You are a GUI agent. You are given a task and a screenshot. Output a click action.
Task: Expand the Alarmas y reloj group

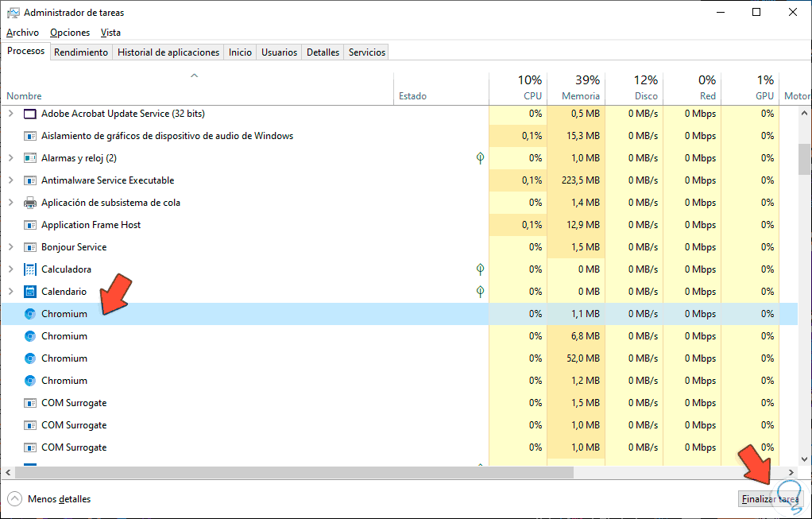10,158
